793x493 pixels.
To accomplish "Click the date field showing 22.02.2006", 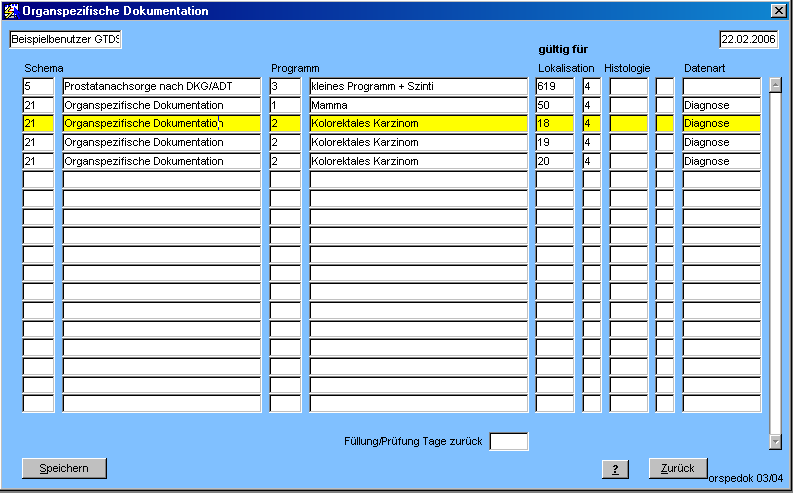I will [x=748, y=40].
